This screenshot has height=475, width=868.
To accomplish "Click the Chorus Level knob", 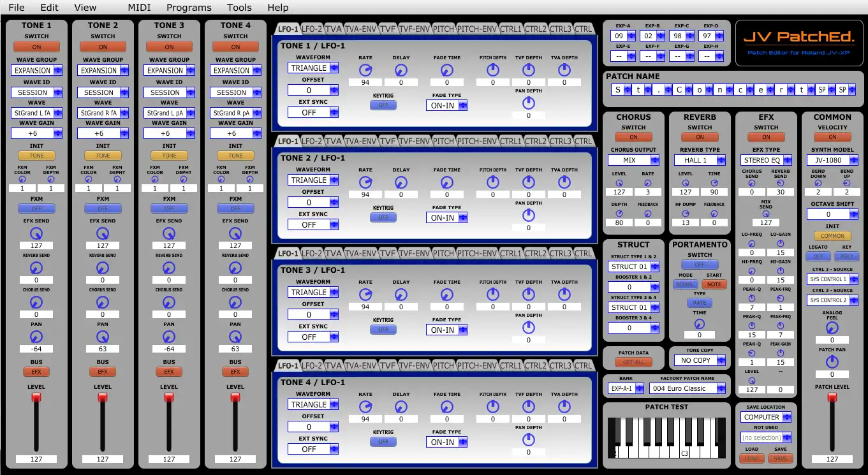I will (619, 183).
